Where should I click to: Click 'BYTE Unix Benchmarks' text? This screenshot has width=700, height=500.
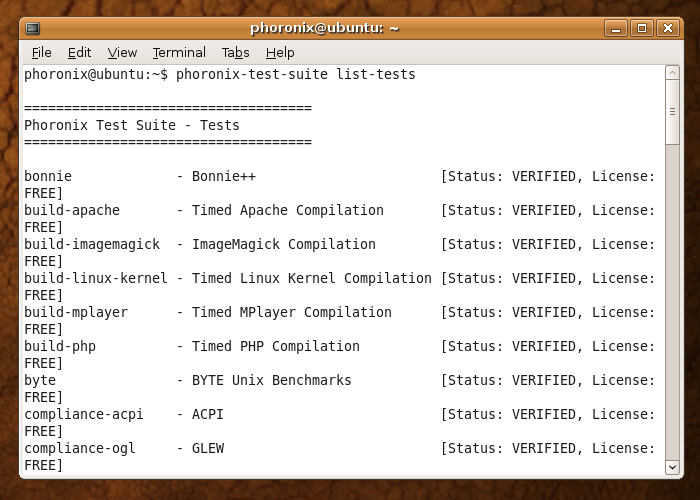click(271, 380)
